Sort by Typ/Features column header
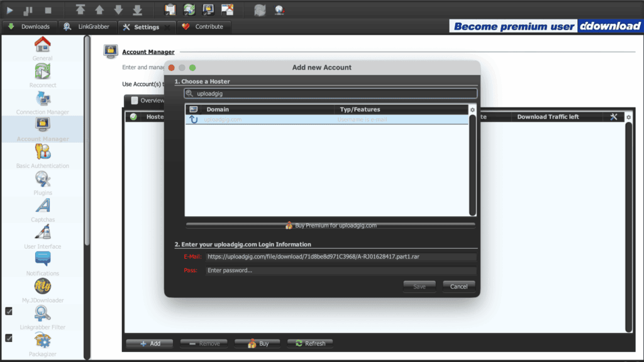Viewport: 644px width, 362px height. coord(401,109)
